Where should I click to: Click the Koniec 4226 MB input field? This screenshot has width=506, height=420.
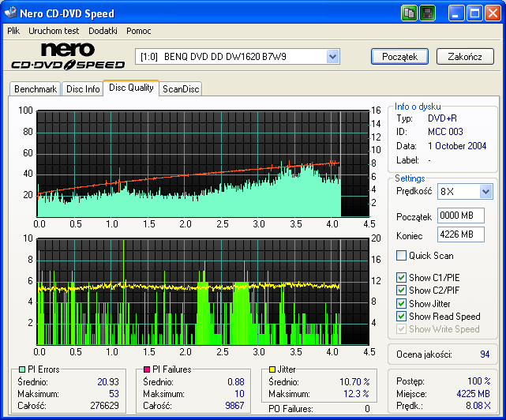[461, 234]
